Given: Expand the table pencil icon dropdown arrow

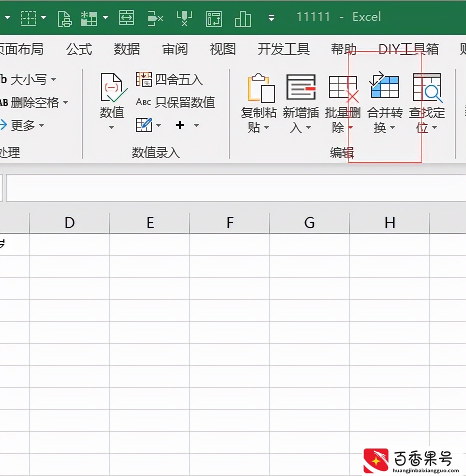Looking at the screenshot, I should (158, 125).
